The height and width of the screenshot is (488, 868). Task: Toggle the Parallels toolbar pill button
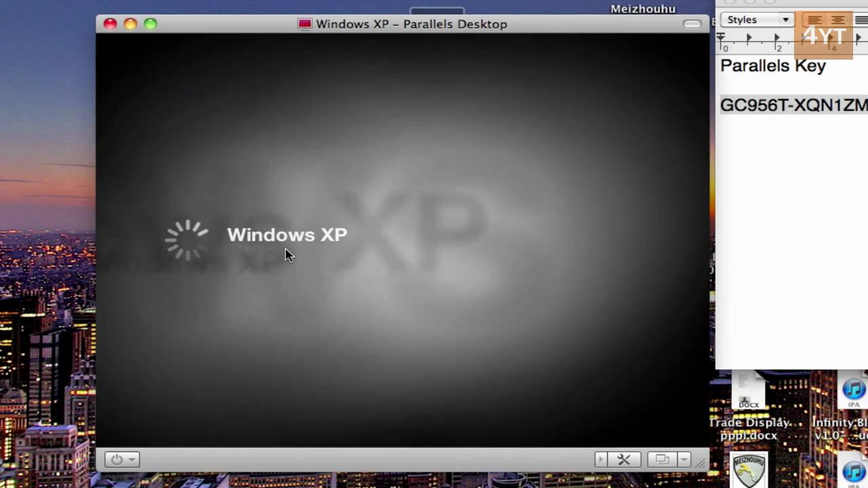[692, 24]
